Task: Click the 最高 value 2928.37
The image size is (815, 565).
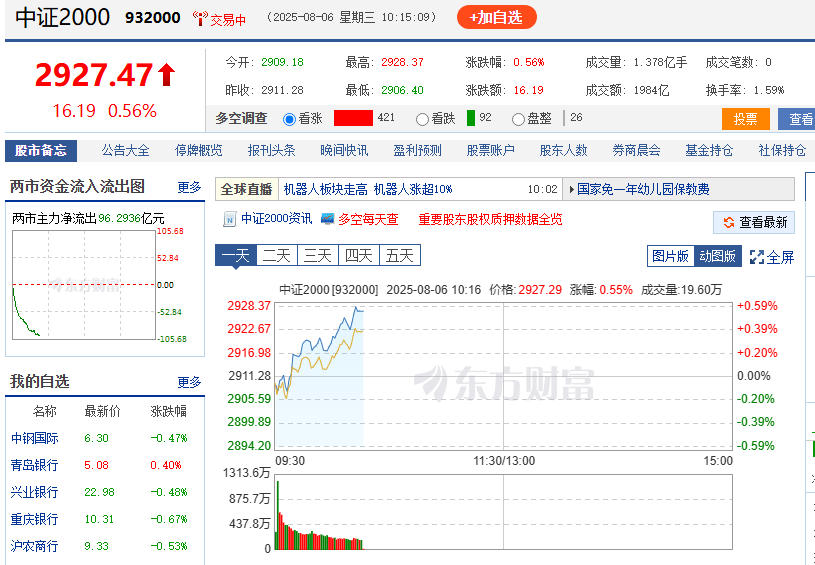Action: (x=402, y=62)
